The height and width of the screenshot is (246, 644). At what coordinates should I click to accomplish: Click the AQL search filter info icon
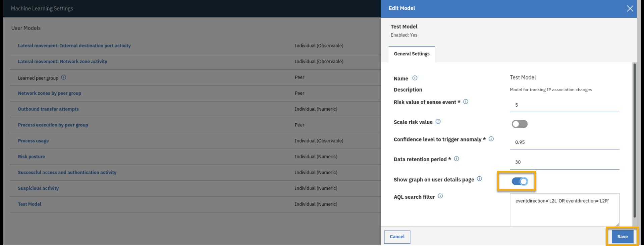pyautogui.click(x=440, y=196)
